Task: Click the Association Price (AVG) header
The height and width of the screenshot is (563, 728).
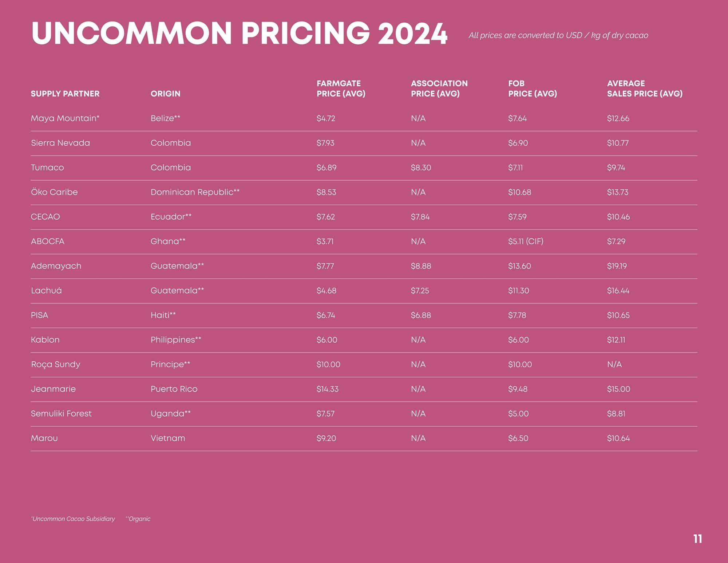Action: [x=439, y=88]
